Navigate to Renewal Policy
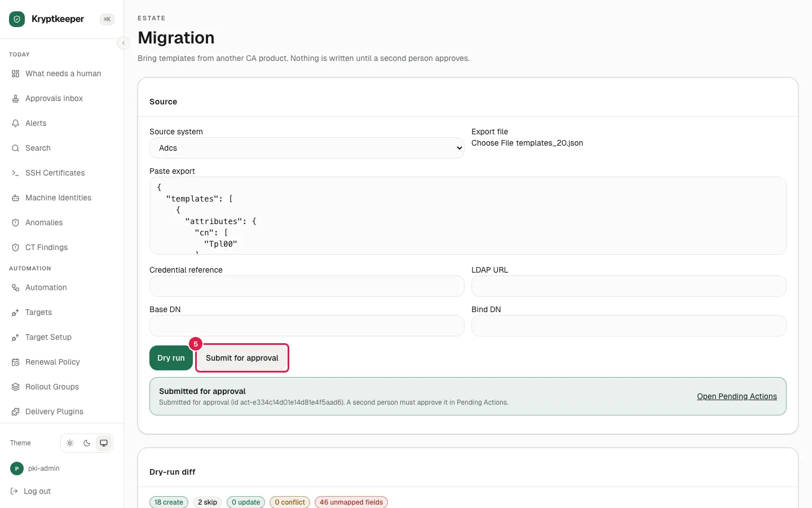812x508 pixels. [52, 362]
